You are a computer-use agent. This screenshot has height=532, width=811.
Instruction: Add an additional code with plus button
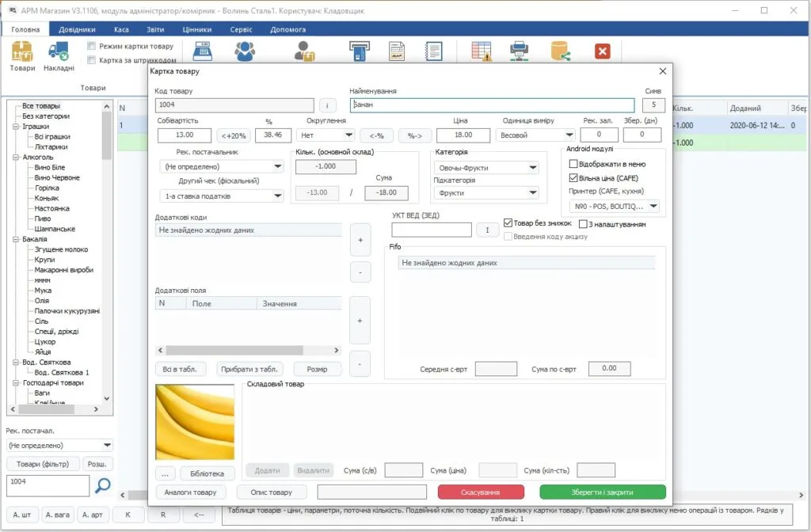[360, 240]
